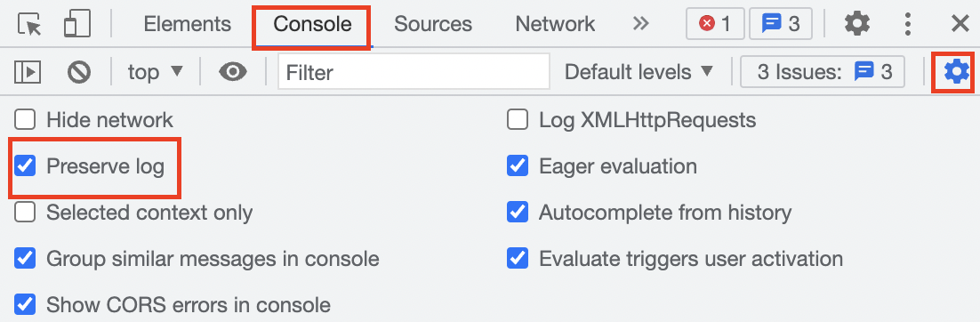Open DevTools settings gray gear

(857, 24)
